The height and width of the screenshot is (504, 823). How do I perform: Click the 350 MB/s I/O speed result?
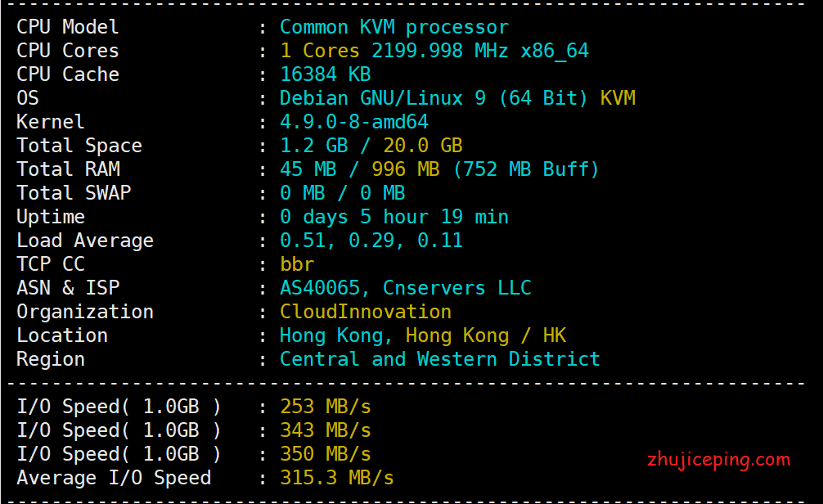(x=325, y=454)
